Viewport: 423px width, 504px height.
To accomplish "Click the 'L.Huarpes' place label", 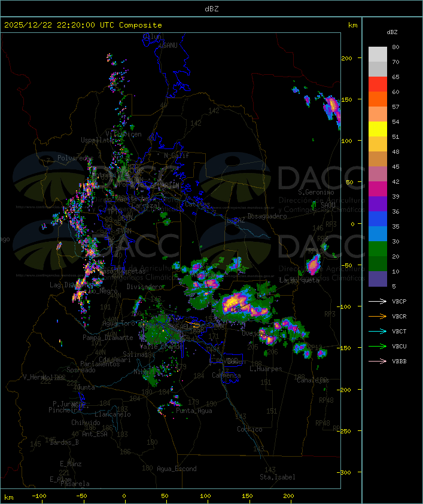I will coord(266,369).
